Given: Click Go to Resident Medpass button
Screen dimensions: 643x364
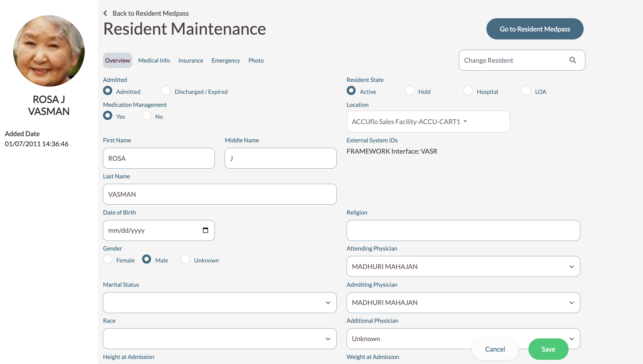Looking at the screenshot, I should 535,29.
